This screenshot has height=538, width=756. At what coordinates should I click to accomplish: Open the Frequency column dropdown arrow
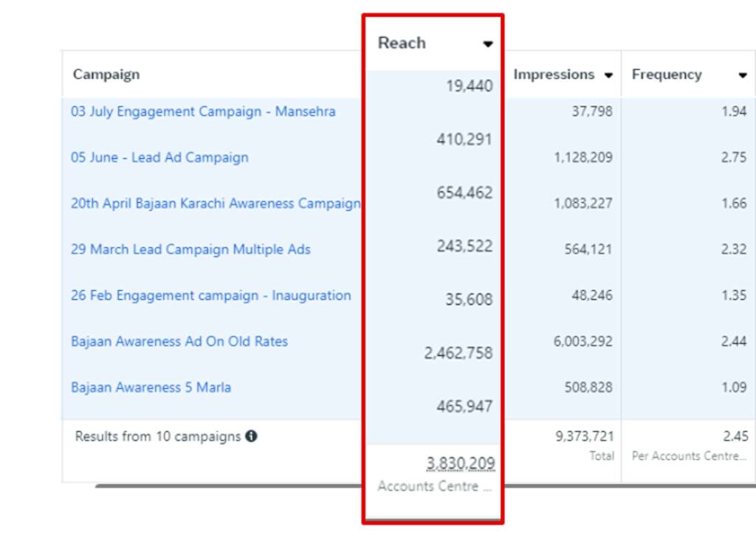pyautogui.click(x=742, y=75)
